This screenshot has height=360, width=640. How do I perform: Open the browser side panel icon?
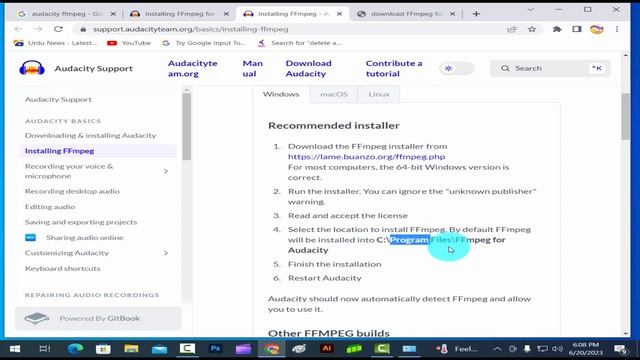pyautogui.click(x=577, y=29)
